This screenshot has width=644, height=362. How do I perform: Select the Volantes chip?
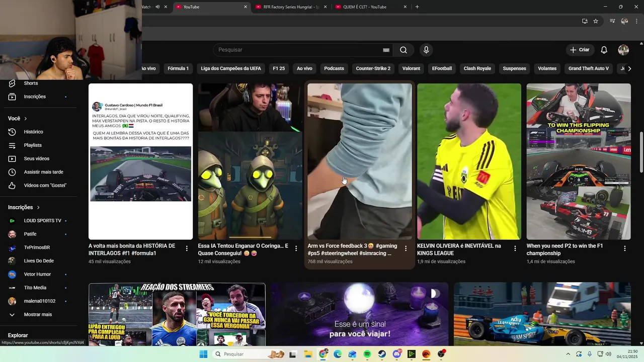click(547, 68)
